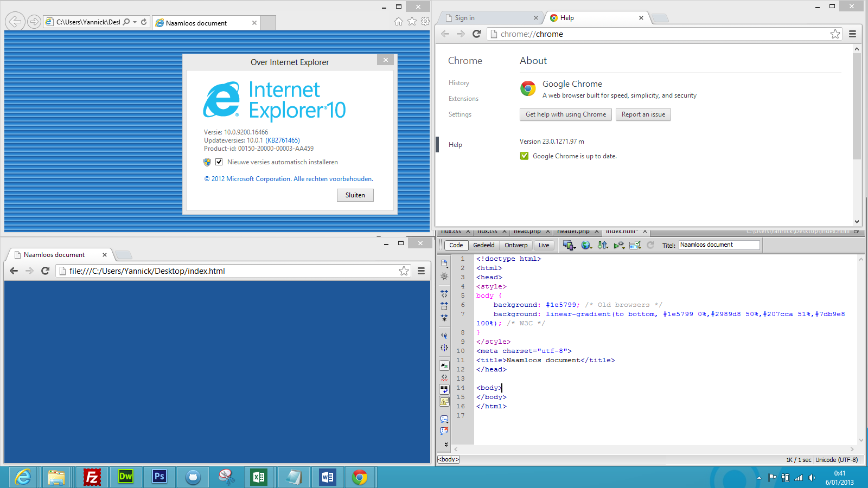Viewport: 868px width, 488px height.
Task: Switch to Ontwerp design view
Action: (516, 245)
